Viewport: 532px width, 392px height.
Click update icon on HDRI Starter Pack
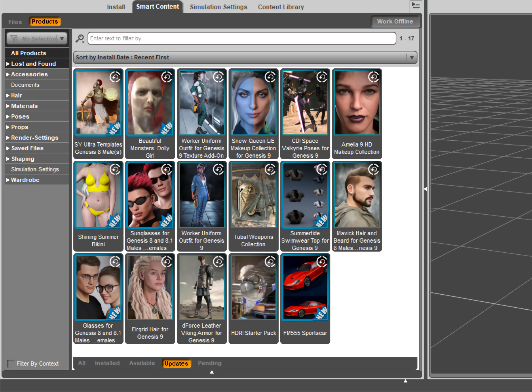tap(270, 262)
